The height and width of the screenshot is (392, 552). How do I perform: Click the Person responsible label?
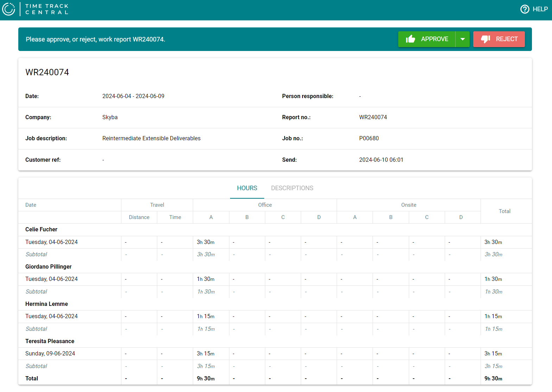coord(307,96)
